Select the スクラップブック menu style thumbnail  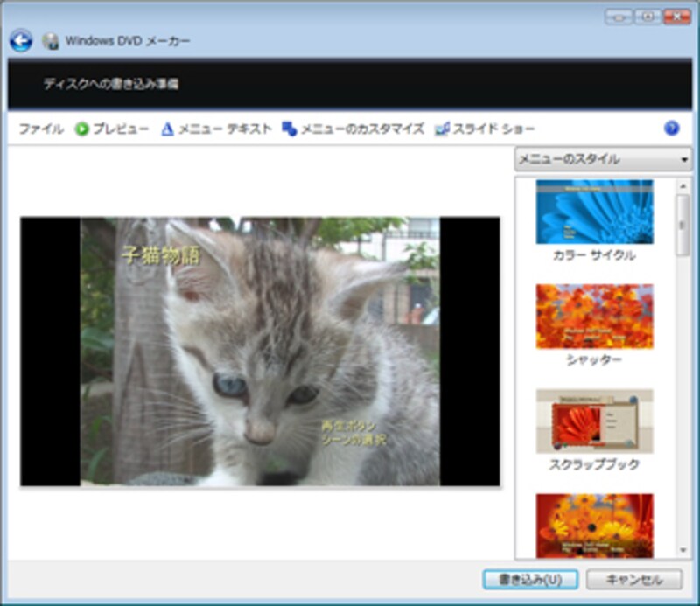pos(594,421)
